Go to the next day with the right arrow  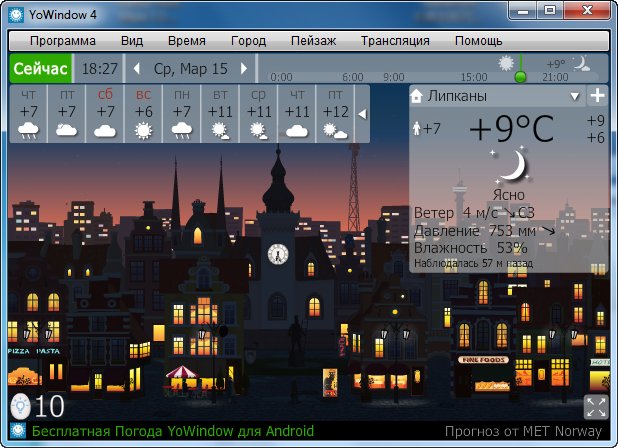[x=243, y=69]
